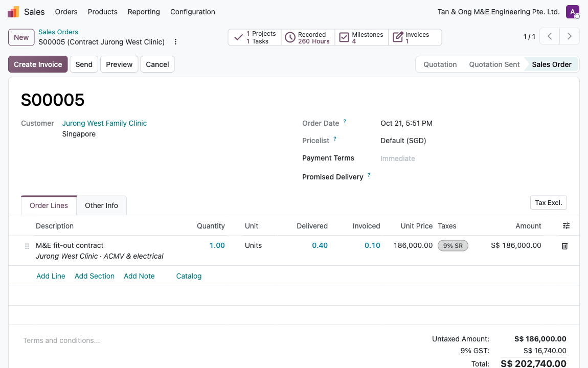The height and width of the screenshot is (368, 588).
Task: Click the M&E fit-out contract description
Action: 70,245
